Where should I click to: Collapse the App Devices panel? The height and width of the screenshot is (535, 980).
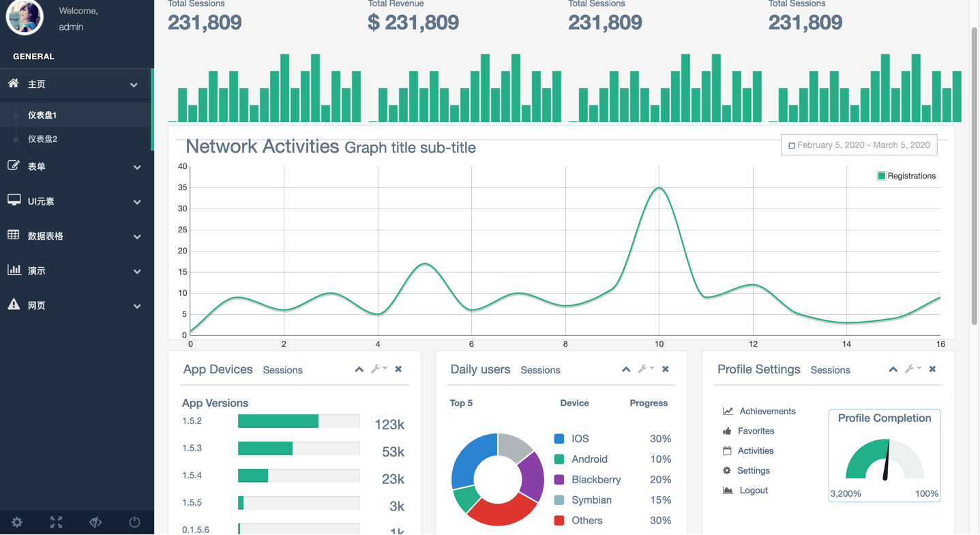coord(359,369)
